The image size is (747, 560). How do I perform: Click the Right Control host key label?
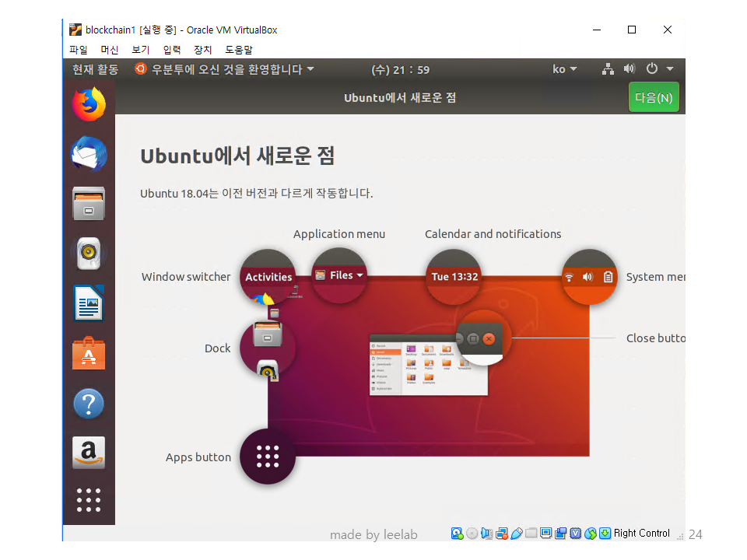(x=641, y=534)
